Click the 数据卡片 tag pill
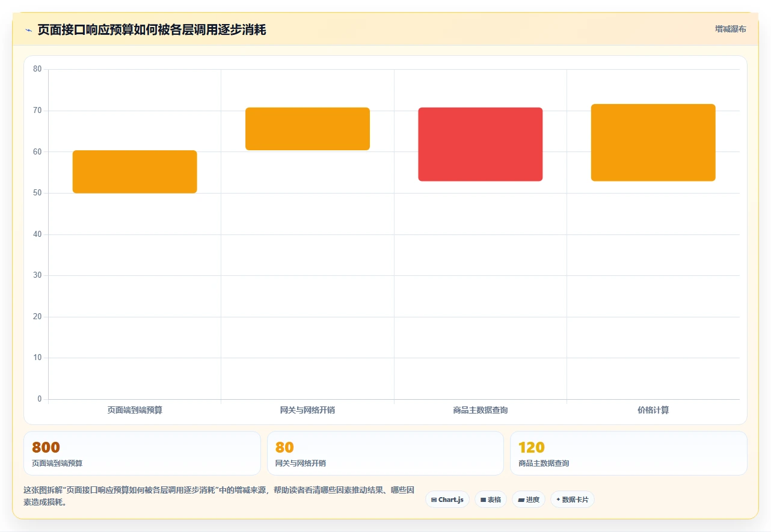This screenshot has height=532, width=771. point(573,500)
